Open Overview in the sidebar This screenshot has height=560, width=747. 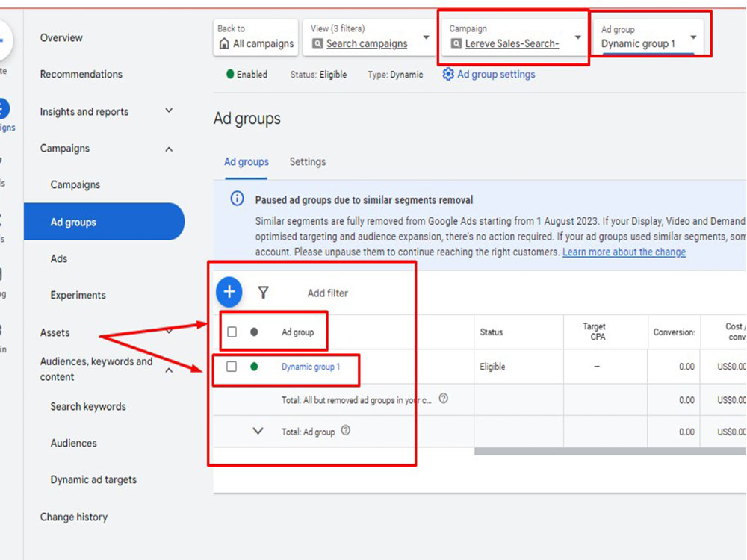[61, 37]
